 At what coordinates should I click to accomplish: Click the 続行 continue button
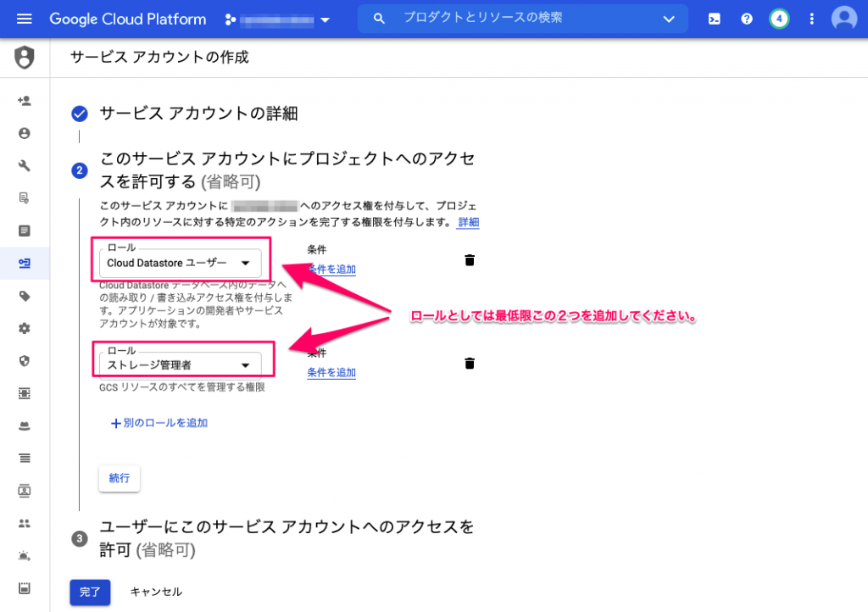[x=120, y=478]
